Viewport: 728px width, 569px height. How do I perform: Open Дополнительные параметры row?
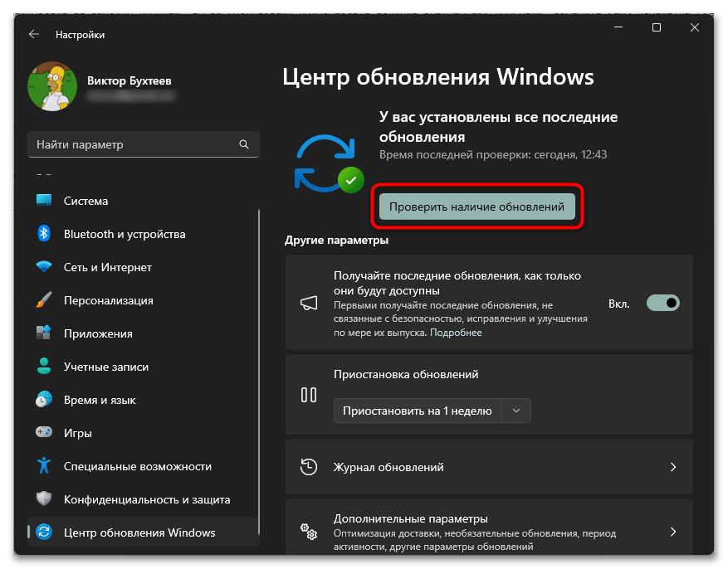point(490,528)
